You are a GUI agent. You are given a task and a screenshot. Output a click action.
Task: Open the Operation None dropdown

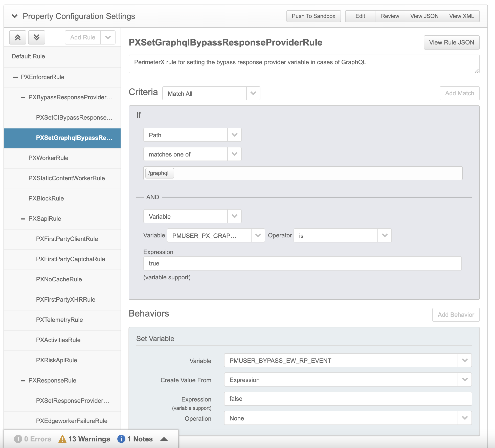click(x=465, y=418)
